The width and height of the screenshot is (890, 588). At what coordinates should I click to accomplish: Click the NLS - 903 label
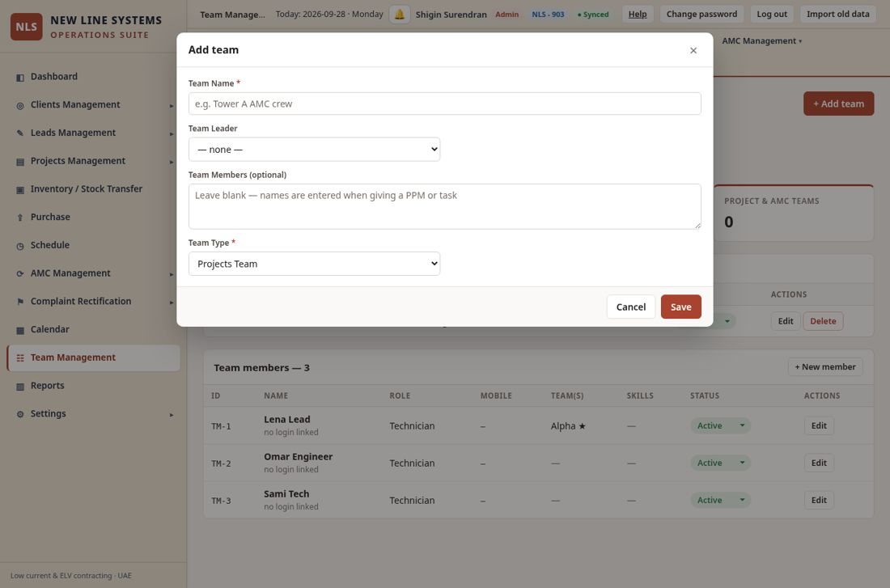click(548, 15)
